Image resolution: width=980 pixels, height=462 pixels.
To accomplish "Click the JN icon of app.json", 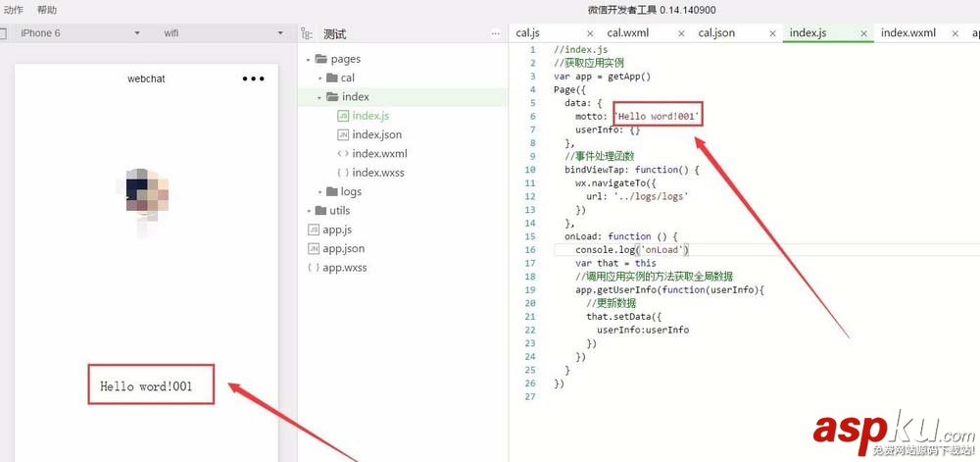I will [x=314, y=248].
